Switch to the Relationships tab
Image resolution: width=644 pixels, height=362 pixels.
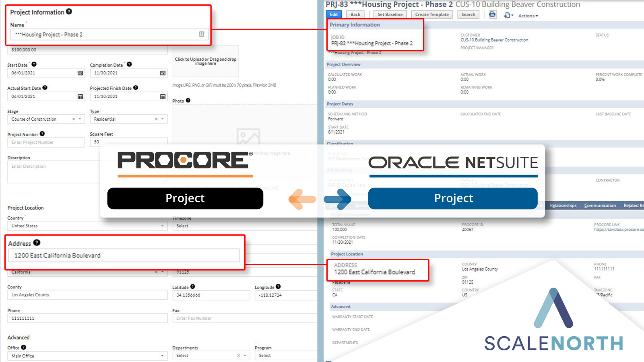pyautogui.click(x=563, y=206)
